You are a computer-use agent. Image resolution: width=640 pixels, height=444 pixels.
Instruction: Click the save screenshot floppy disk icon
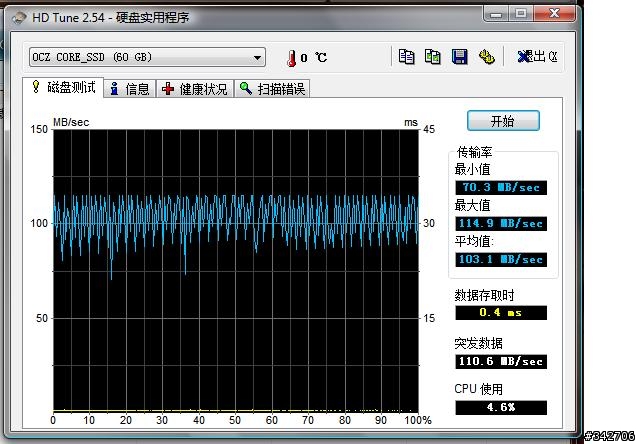459,57
